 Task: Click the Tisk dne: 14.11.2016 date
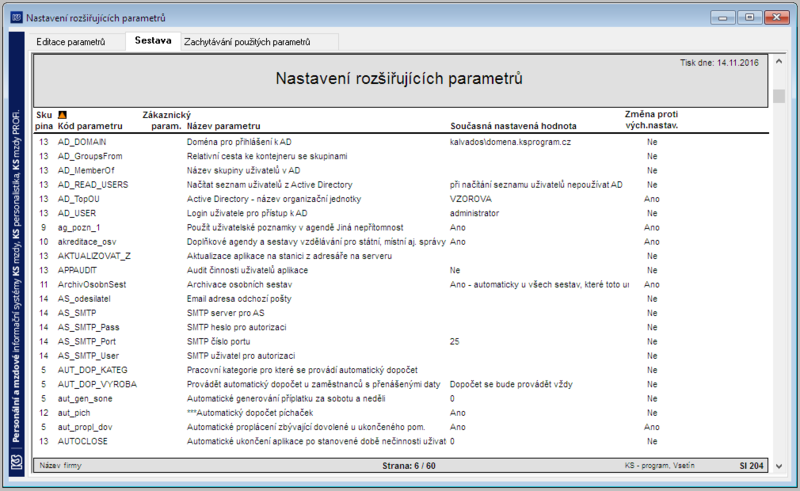(719, 63)
